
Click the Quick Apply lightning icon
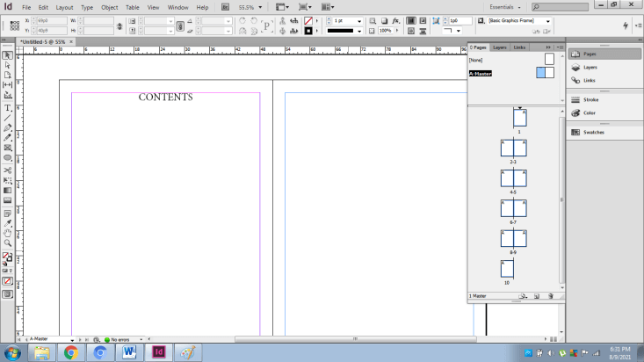(x=625, y=25)
